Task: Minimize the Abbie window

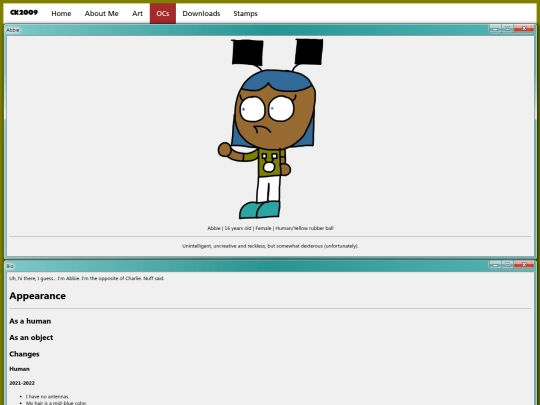Action: [495, 29]
